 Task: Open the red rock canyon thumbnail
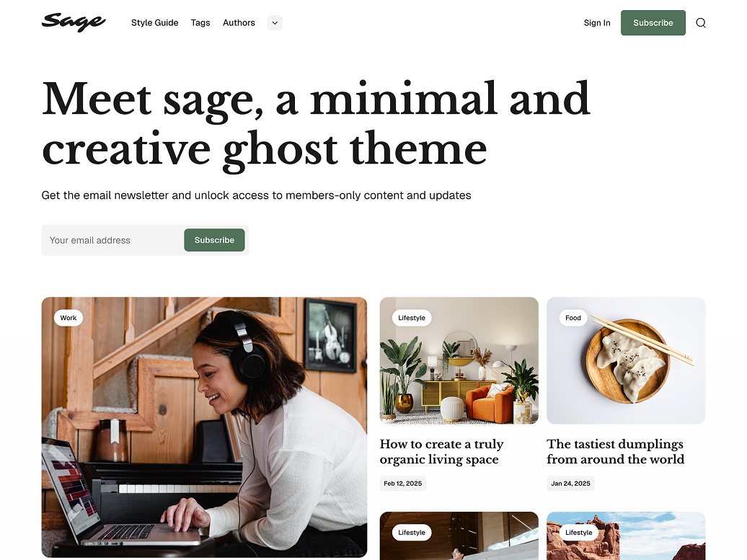tap(626, 535)
